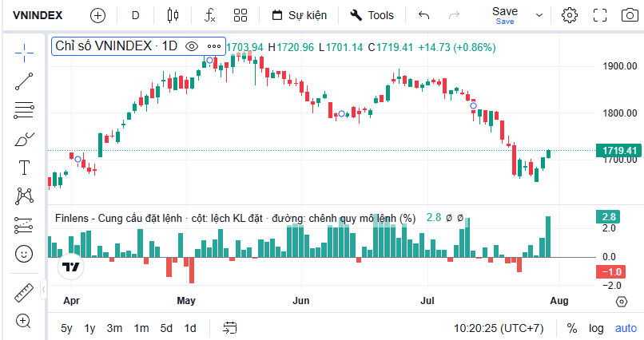The image size is (644, 340).
Task: Collapse the left drawing toolbar
Action: pos(43,290)
